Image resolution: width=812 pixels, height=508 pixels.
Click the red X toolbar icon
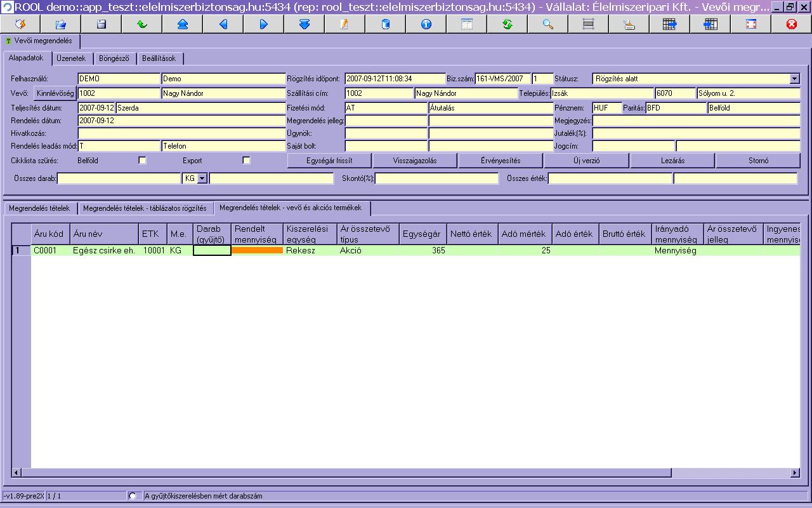[791, 24]
